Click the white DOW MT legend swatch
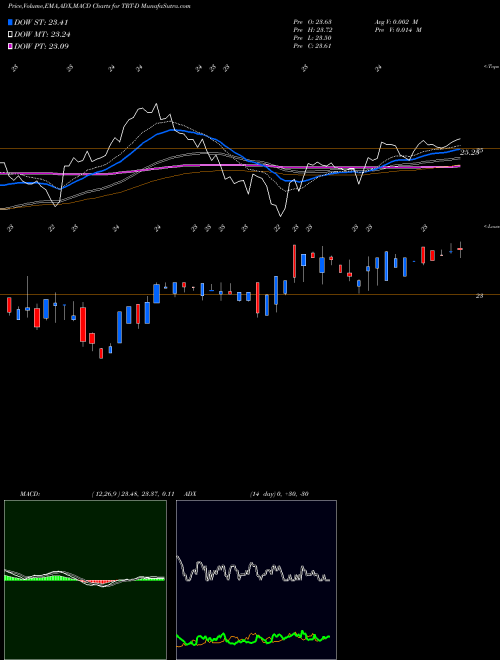 [10, 35]
